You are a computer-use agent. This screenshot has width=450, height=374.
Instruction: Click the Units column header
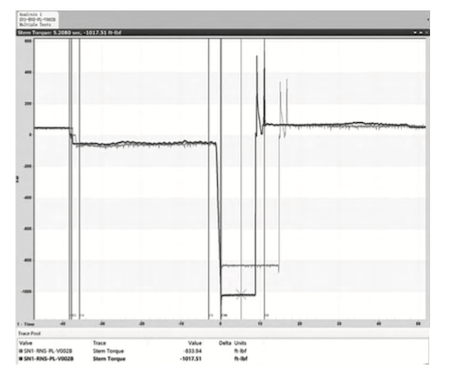tap(240, 343)
